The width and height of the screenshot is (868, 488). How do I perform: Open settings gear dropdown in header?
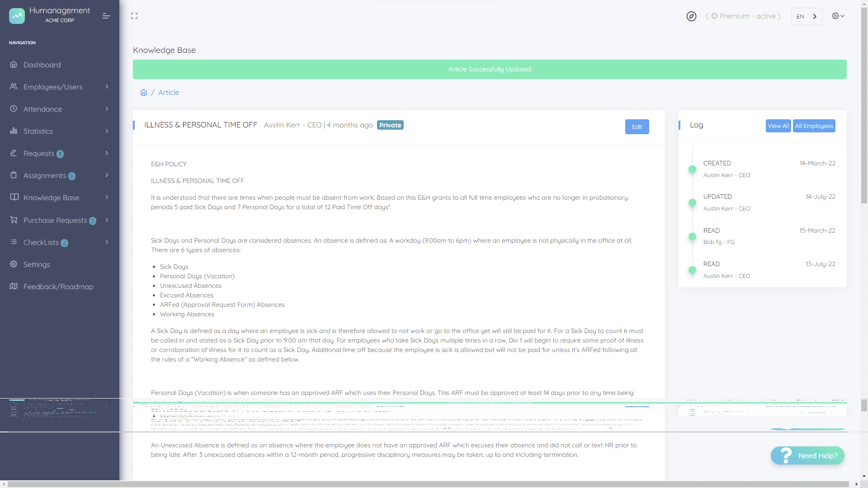(838, 16)
